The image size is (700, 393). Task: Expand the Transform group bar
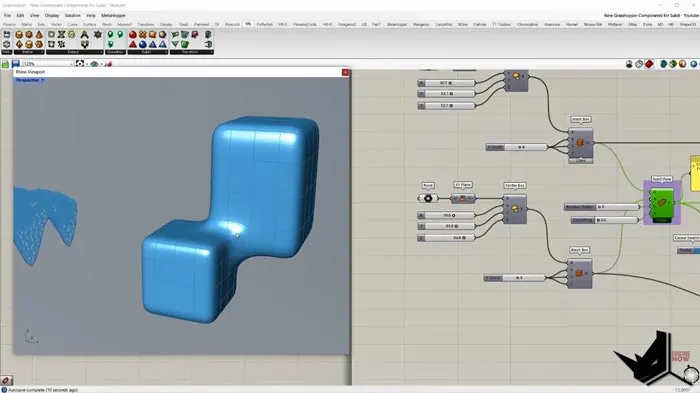[192, 52]
